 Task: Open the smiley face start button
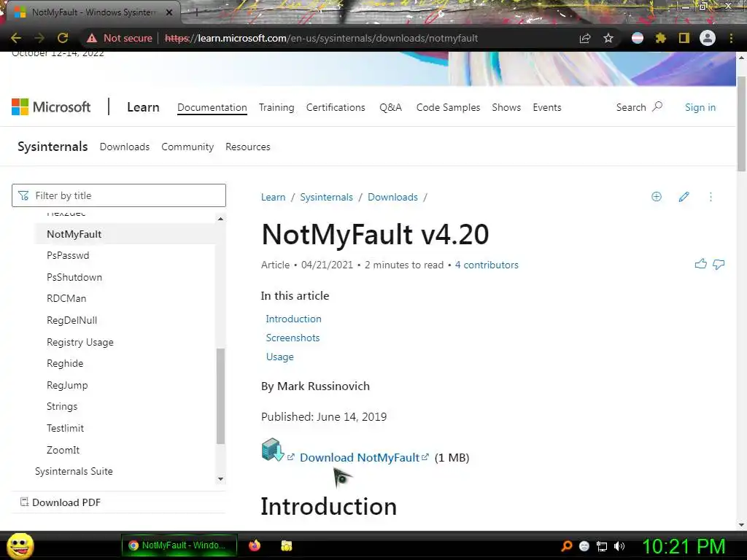(x=20, y=545)
